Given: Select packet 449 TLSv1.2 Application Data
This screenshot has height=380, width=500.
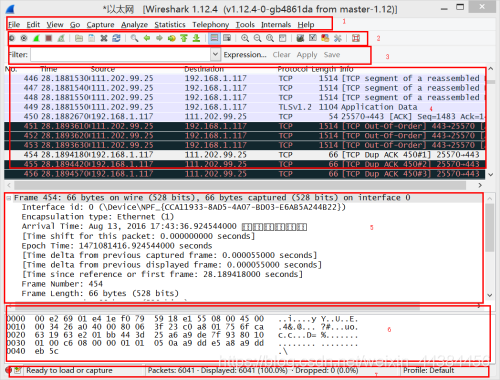Looking at the screenshot, I should 245,107.
